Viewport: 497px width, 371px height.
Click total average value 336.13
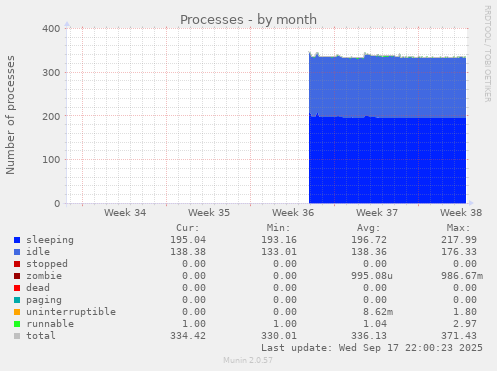(x=369, y=336)
